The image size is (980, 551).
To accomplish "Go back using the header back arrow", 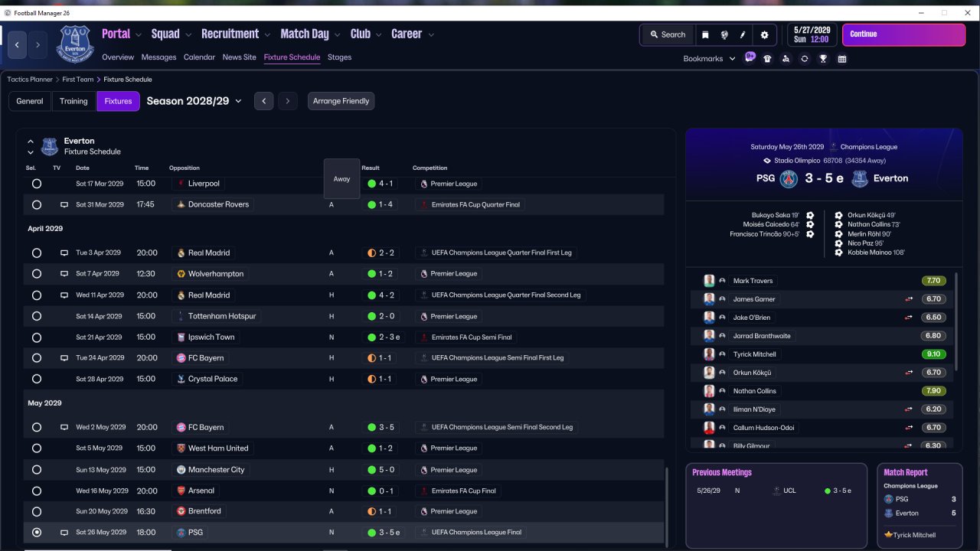I will 17,45.
